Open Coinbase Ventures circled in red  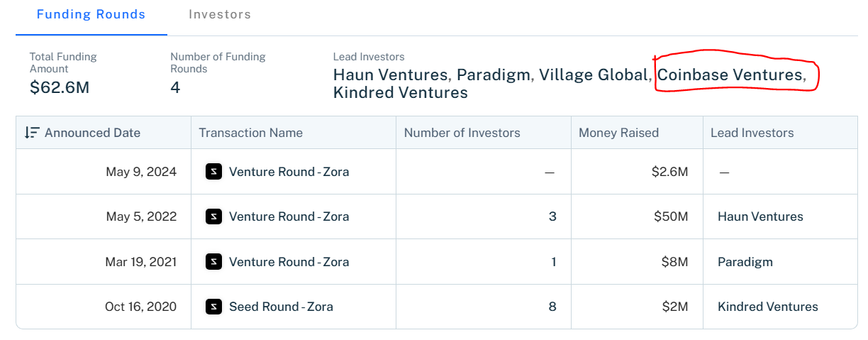[x=730, y=75]
